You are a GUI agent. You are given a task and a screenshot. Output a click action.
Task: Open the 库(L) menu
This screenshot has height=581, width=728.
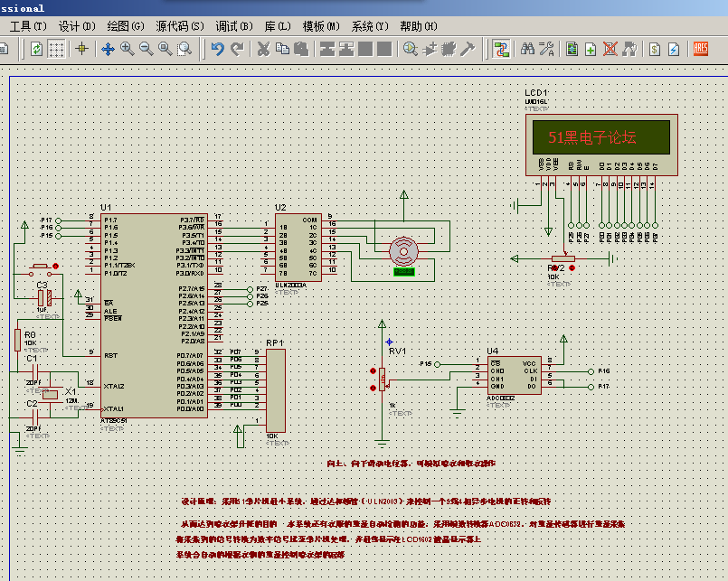click(277, 26)
